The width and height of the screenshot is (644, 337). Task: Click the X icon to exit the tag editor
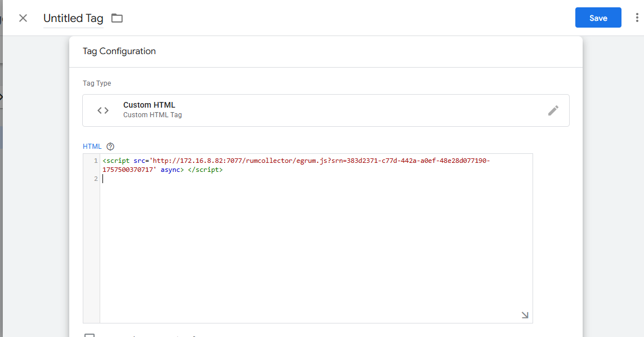pyautogui.click(x=23, y=17)
